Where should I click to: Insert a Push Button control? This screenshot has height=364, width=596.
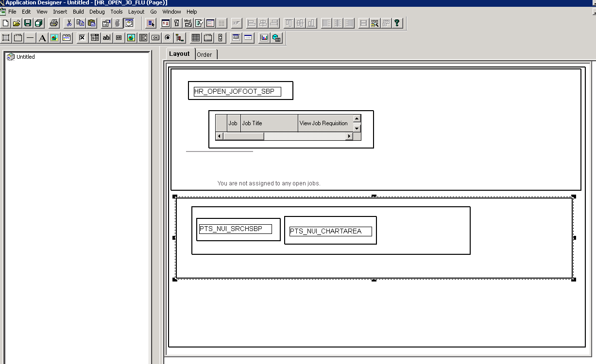(x=155, y=37)
